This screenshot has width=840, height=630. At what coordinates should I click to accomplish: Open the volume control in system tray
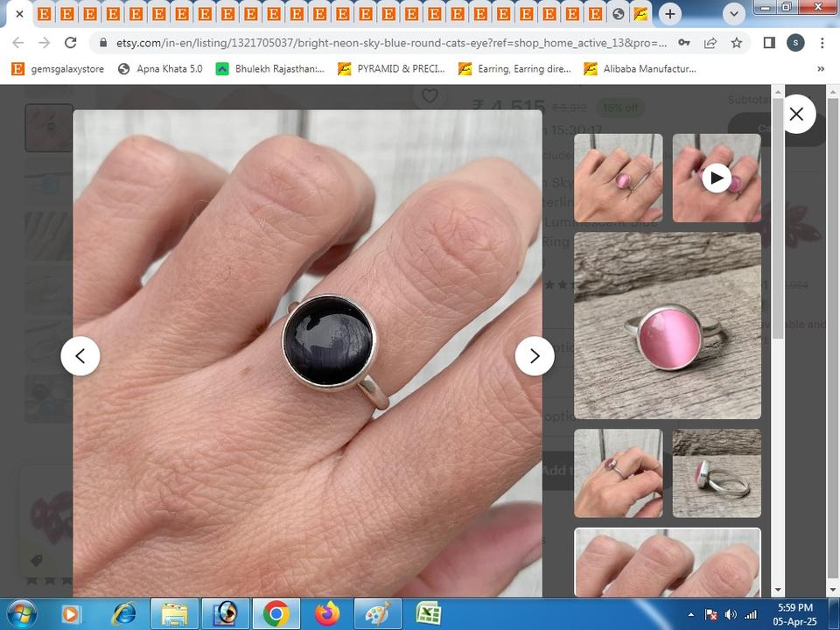point(731,614)
